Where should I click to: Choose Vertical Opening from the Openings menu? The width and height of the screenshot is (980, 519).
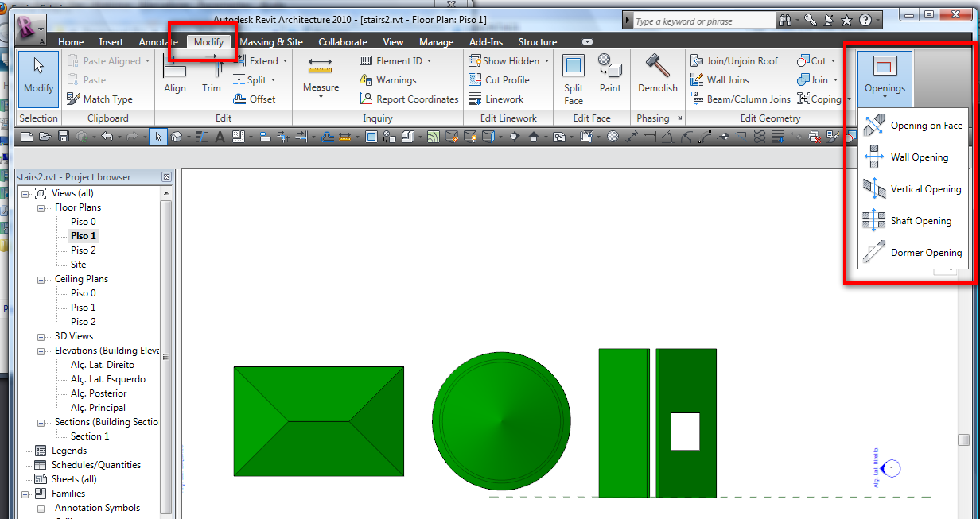coord(913,189)
